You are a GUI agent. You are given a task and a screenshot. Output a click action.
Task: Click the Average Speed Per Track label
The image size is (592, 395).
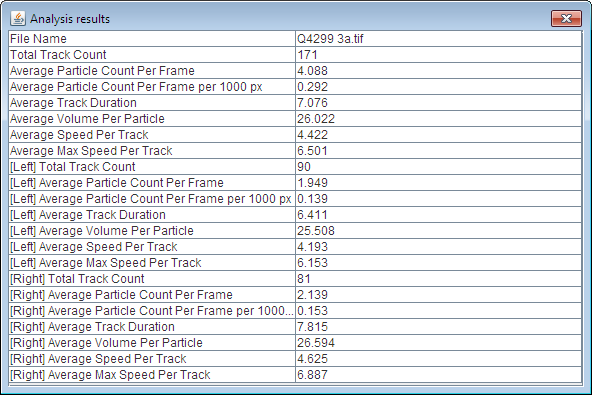coord(79,135)
